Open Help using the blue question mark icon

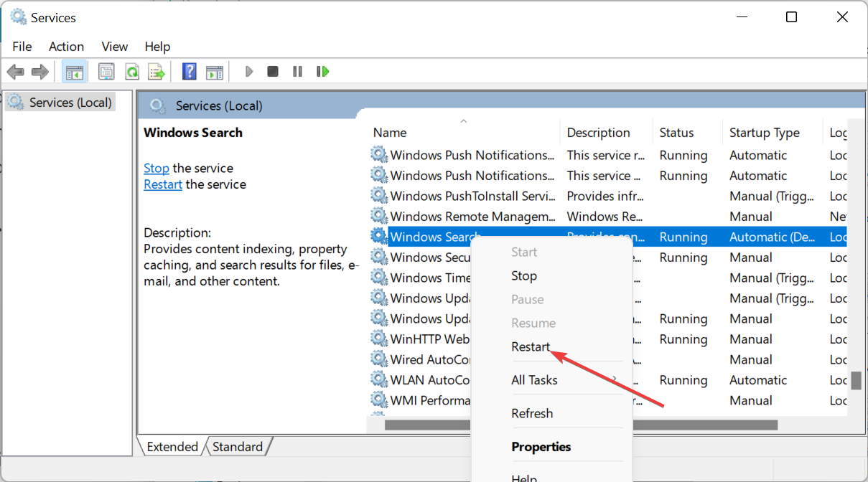190,72
